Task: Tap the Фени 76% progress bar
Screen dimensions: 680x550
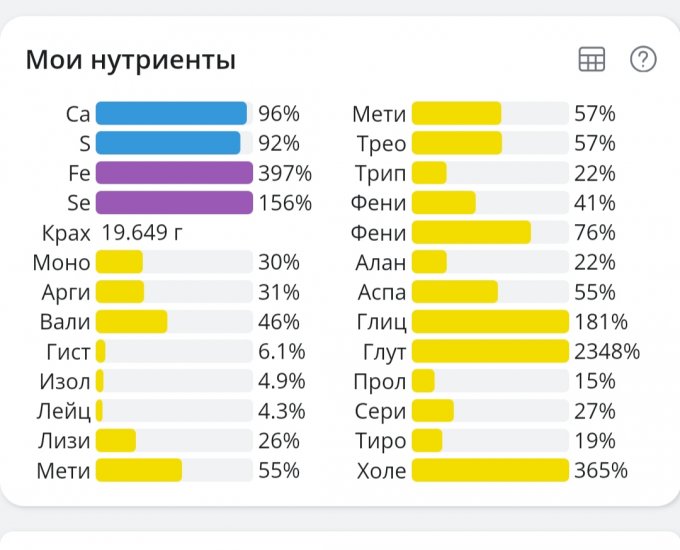Action: 490,233
